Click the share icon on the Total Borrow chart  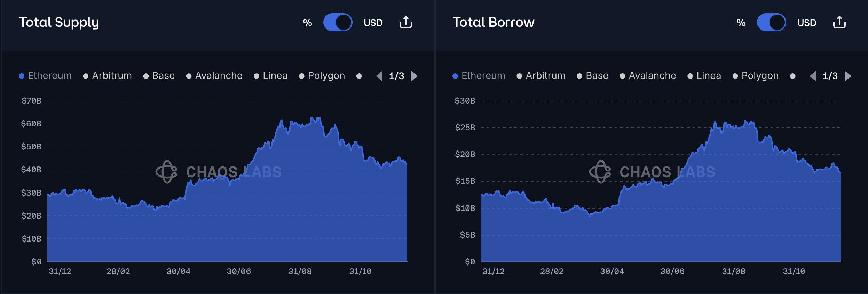point(839,22)
